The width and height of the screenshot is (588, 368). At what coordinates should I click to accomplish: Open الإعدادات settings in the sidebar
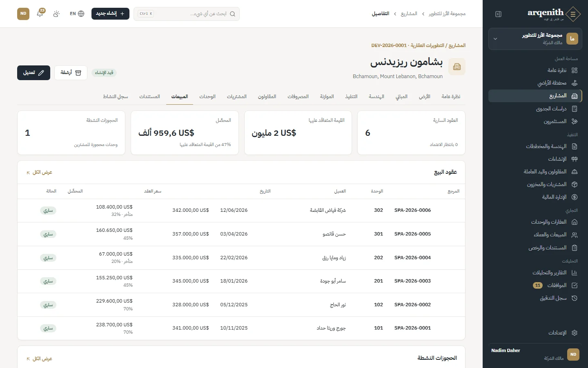coord(535,333)
